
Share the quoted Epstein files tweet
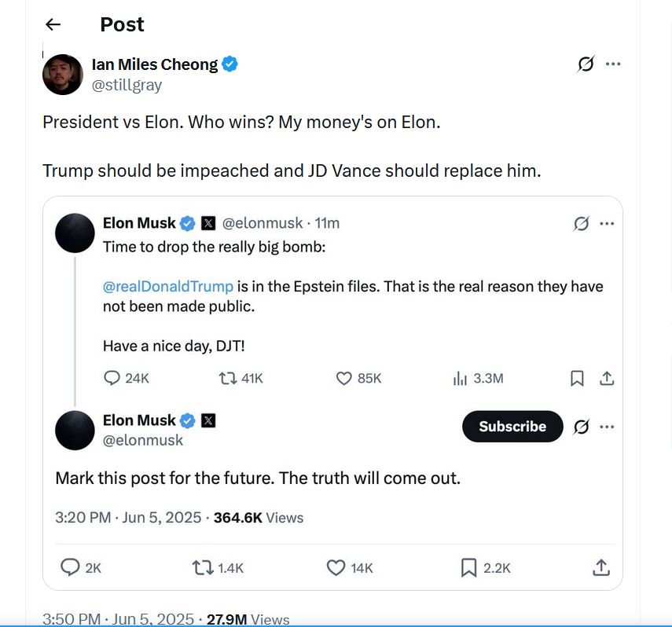point(606,379)
